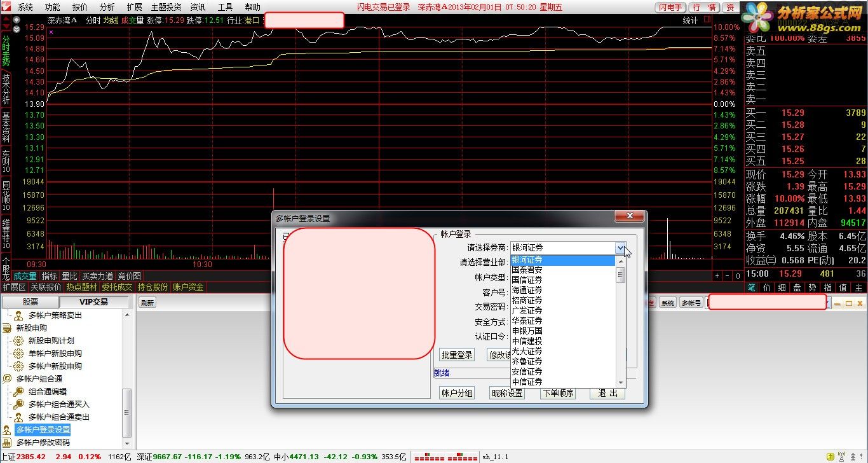Switch to the 成交量 indicator tab
The height and width of the screenshot is (463, 868).
click(25, 276)
